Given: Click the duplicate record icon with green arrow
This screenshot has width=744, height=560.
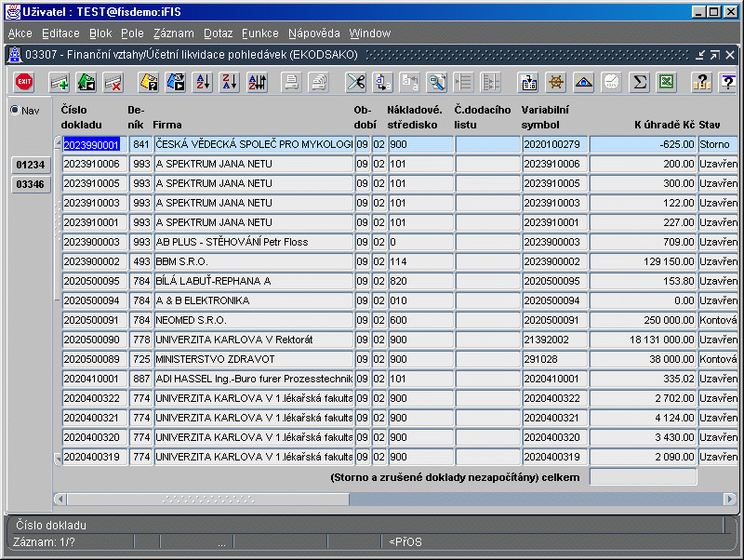Looking at the screenshot, I should pyautogui.click(x=86, y=83).
